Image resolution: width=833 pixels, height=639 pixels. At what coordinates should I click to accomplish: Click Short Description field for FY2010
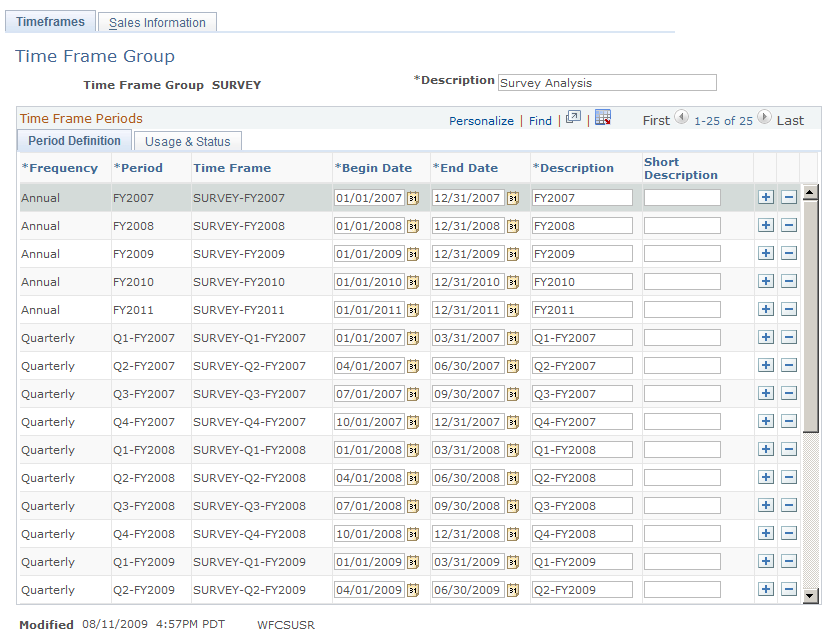tap(682, 282)
